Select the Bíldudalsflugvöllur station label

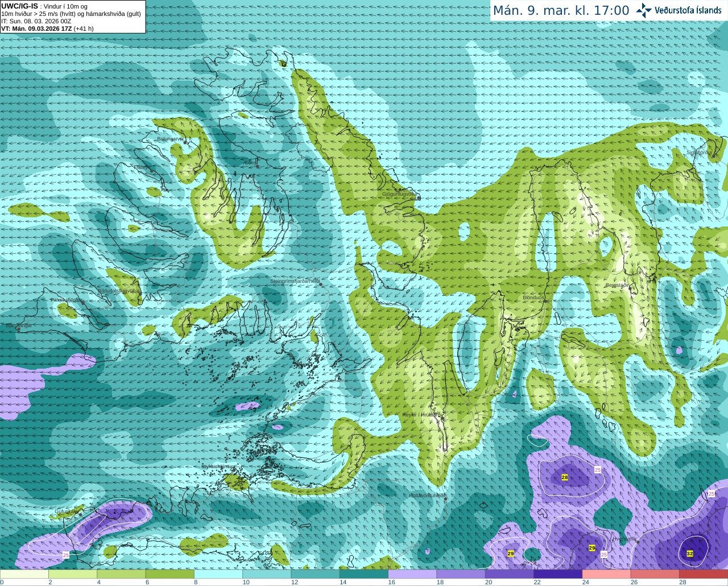point(118,290)
